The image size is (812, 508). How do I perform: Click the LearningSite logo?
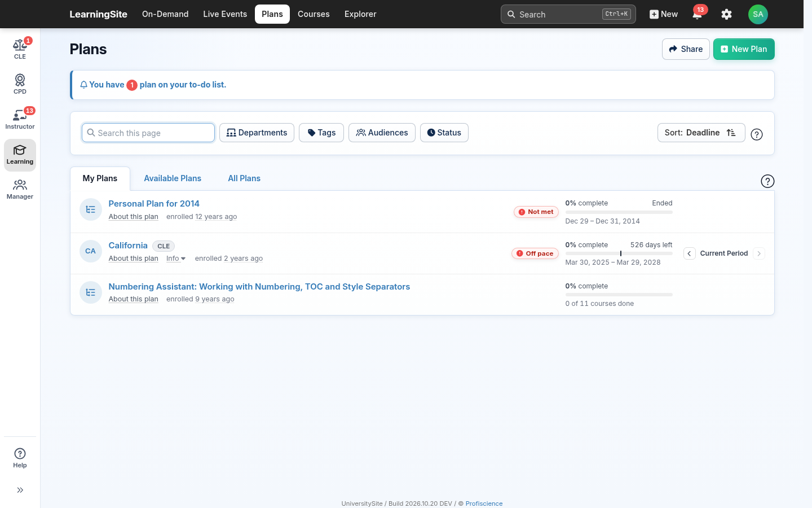(x=98, y=14)
